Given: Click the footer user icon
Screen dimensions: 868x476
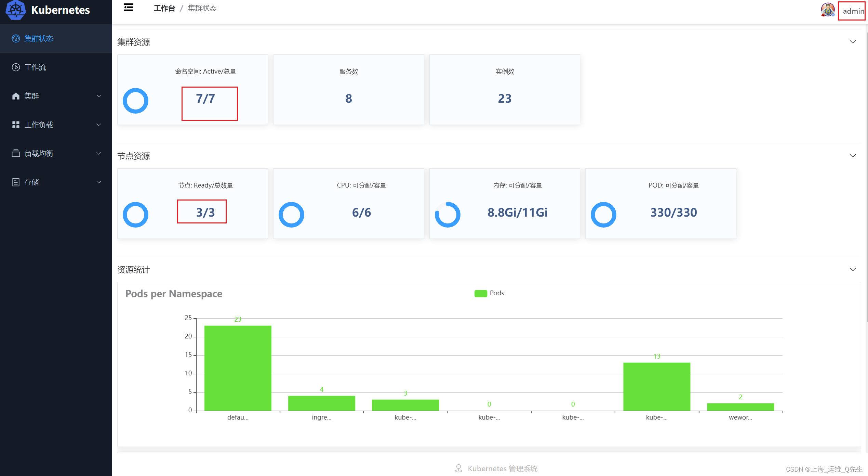Looking at the screenshot, I should pos(459,468).
